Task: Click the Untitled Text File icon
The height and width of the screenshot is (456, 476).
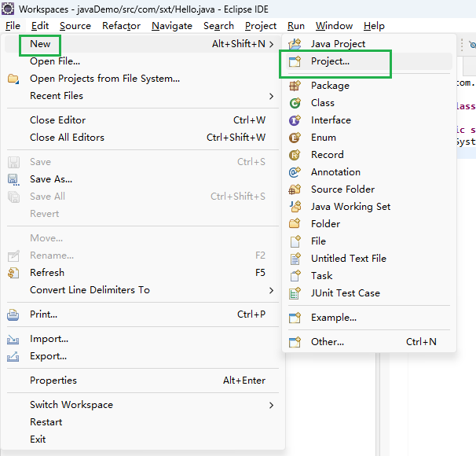Action: point(295,259)
